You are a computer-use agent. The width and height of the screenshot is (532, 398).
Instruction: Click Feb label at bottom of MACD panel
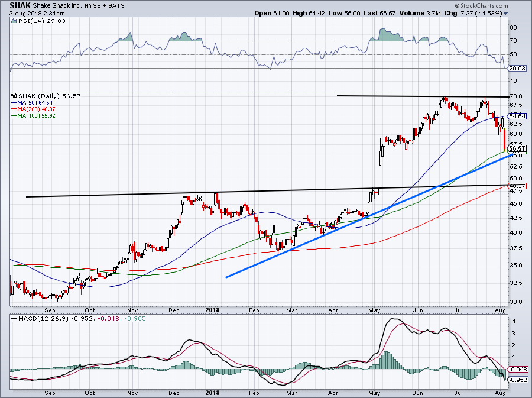(254, 393)
